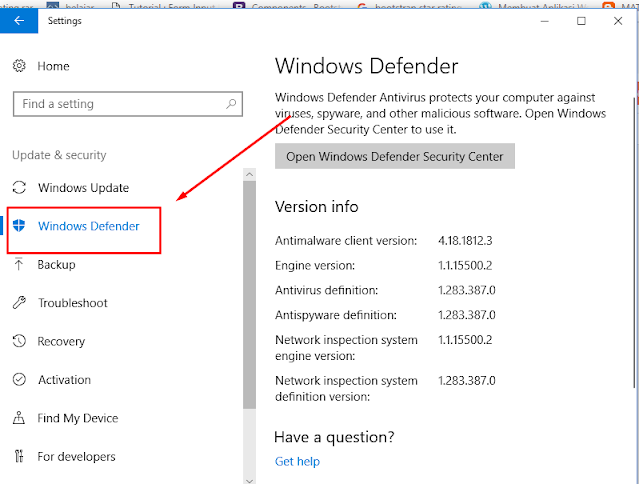Click the Backup upload arrow icon
The width and height of the screenshot is (639, 484).
pos(19,264)
